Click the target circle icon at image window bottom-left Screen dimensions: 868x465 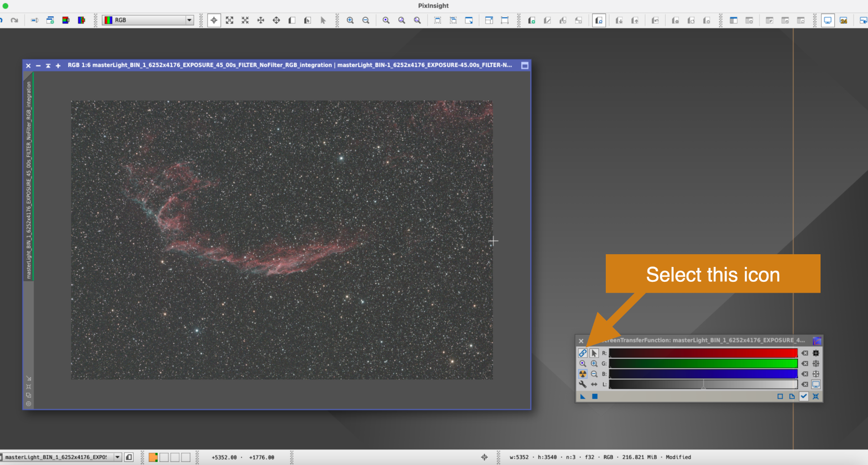coord(28,403)
